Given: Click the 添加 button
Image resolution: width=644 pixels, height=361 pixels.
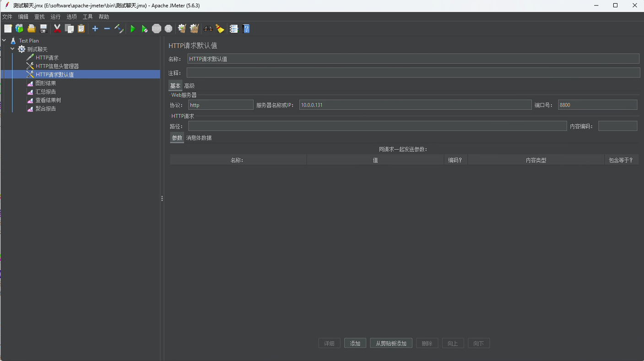Looking at the screenshot, I should coord(355,344).
